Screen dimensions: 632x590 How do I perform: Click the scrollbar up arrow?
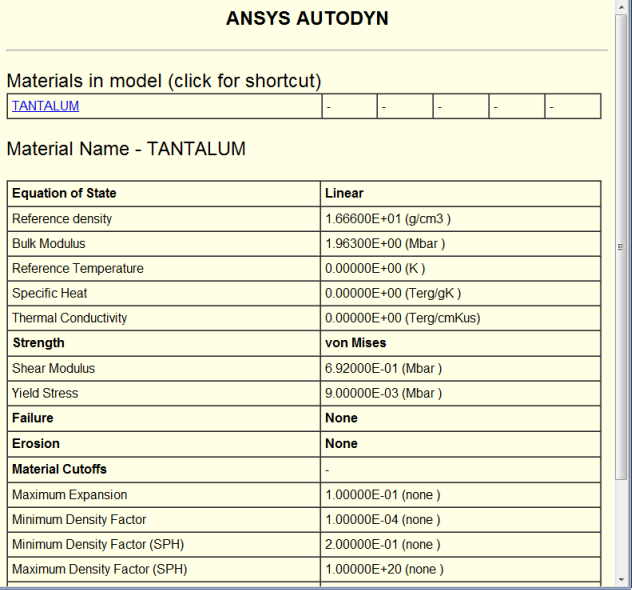tap(621, 7)
